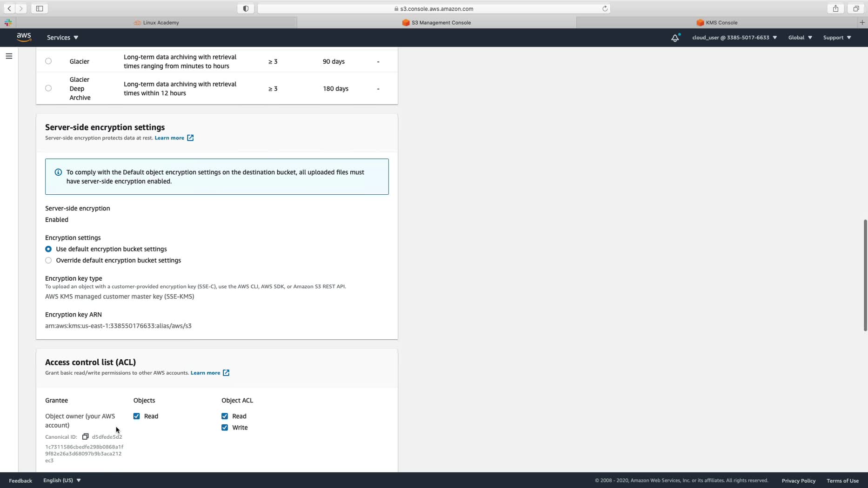
Task: Open the Global region dropdown
Action: click(800, 38)
